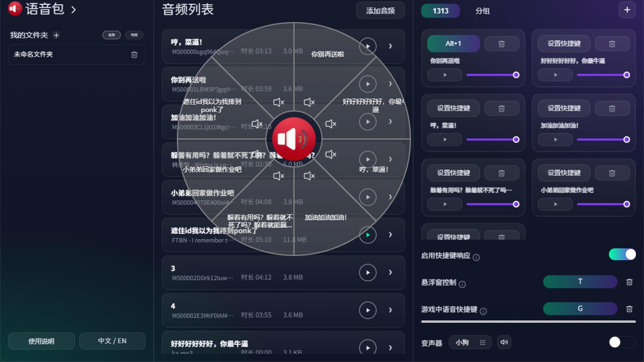This screenshot has height=362, width=644.
Task: Expand details chevron for track 4
Action: point(390,310)
